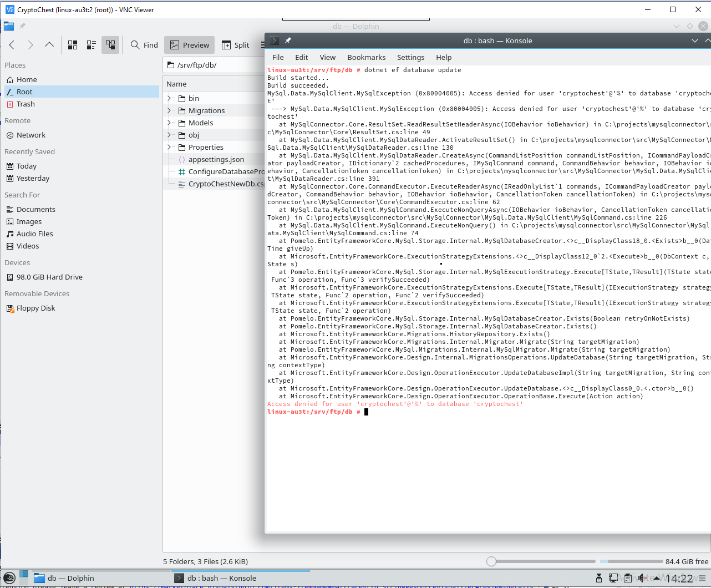Click the Konsole terminal icon in its titlebar
711x588 pixels.
(275, 40)
